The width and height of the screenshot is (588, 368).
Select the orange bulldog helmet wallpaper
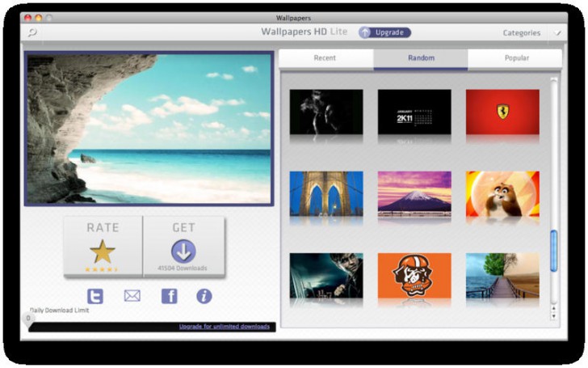coord(414,276)
